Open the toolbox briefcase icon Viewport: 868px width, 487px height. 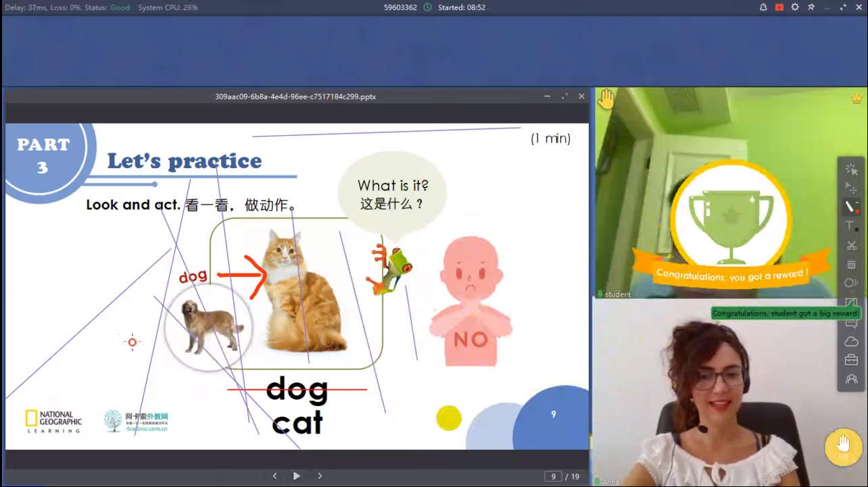coord(851,361)
